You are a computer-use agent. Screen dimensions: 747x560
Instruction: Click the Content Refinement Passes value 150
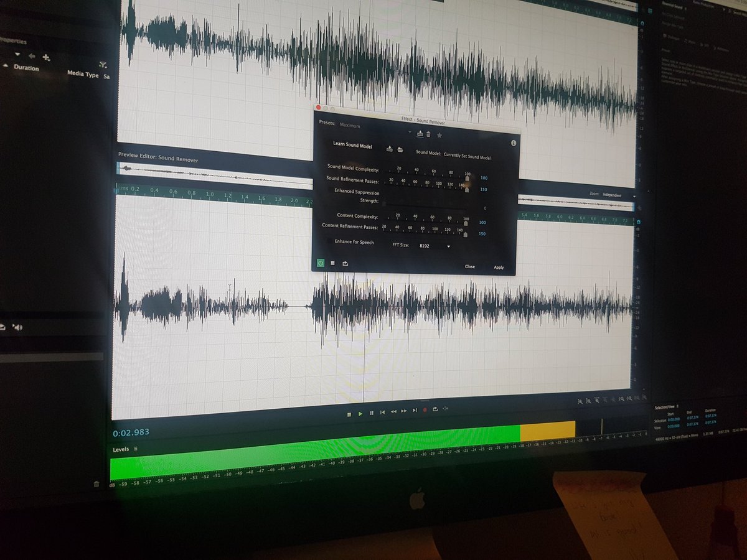point(481,235)
